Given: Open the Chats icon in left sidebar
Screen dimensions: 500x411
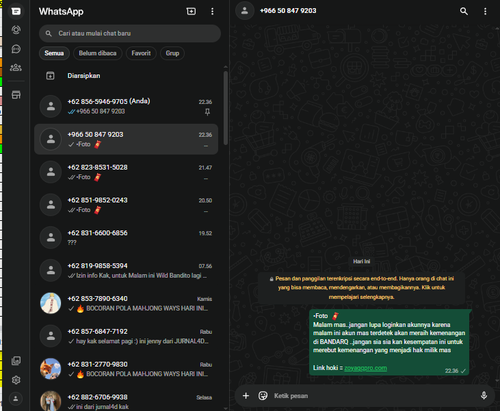Looking at the screenshot, I should tap(16, 11).
